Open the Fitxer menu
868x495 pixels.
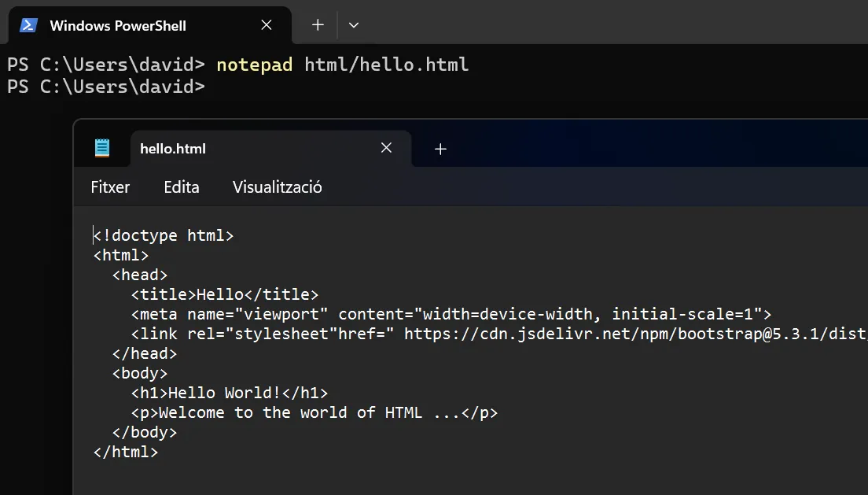(110, 187)
